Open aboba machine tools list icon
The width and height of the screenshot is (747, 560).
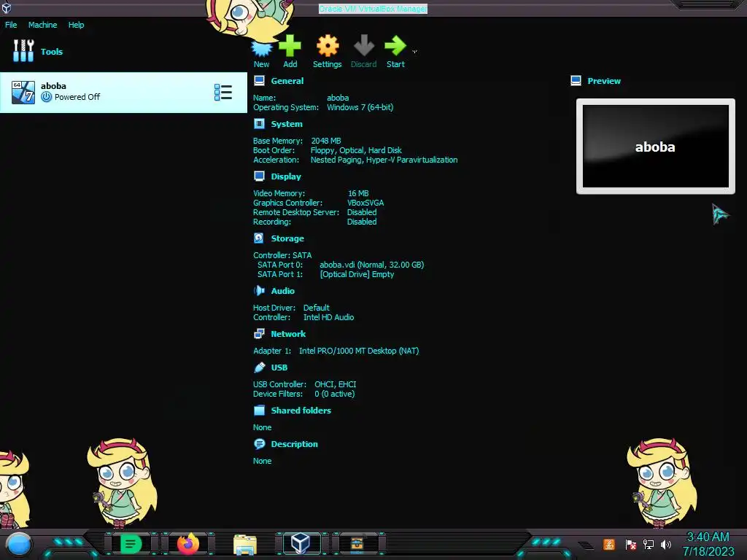point(223,93)
